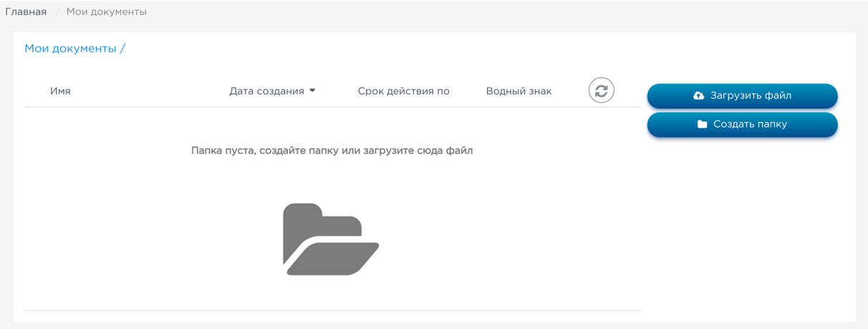This screenshot has width=868, height=329.
Task: Click the cloud upload icon
Action: [698, 95]
